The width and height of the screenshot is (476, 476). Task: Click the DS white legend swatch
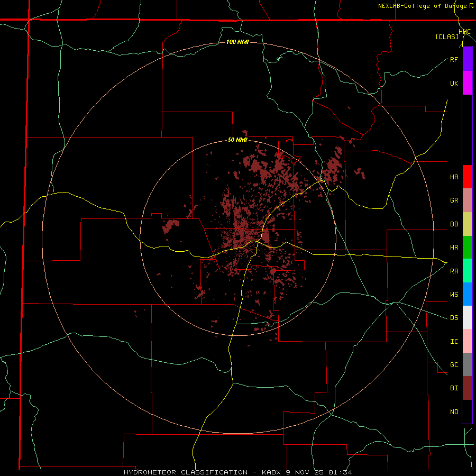(467, 317)
